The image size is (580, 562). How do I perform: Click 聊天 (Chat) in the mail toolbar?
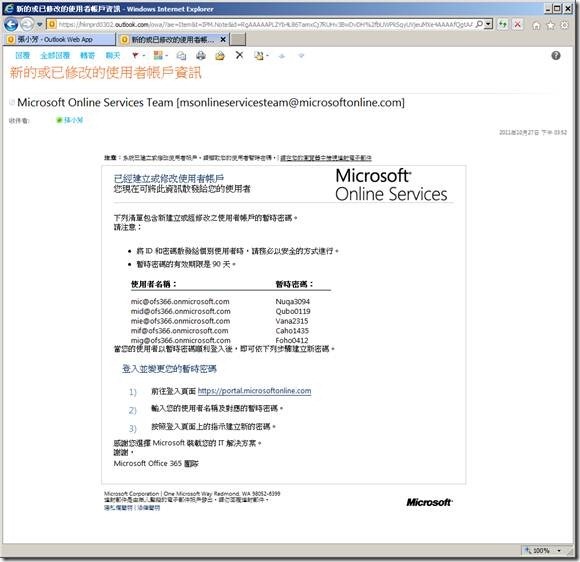[x=113, y=55]
